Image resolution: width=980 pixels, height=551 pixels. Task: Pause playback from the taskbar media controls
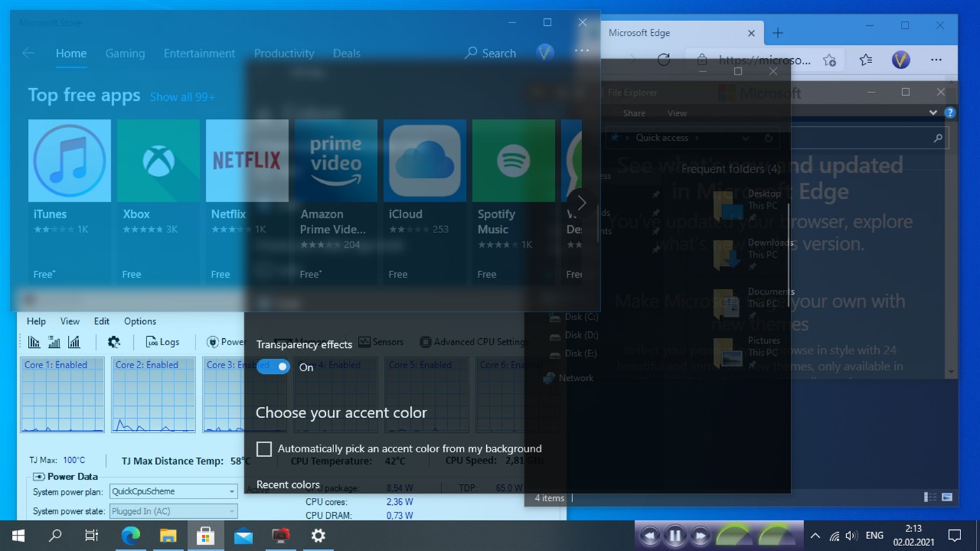(x=675, y=535)
